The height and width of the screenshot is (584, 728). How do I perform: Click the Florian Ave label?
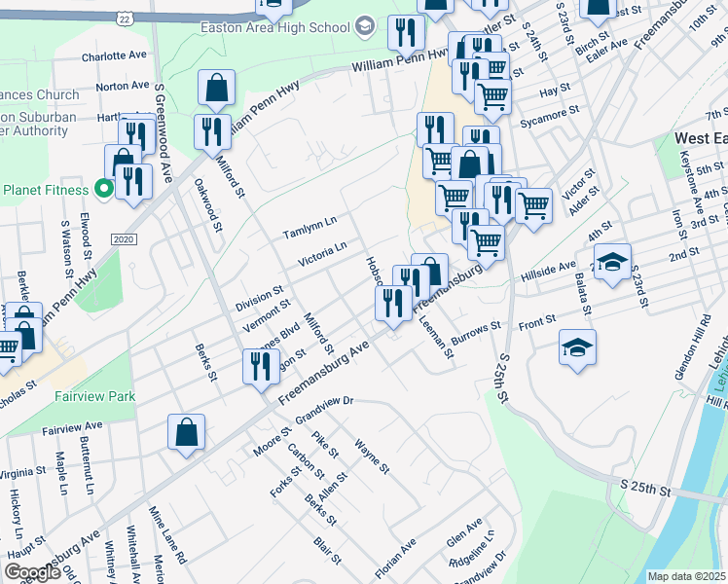tap(395, 559)
